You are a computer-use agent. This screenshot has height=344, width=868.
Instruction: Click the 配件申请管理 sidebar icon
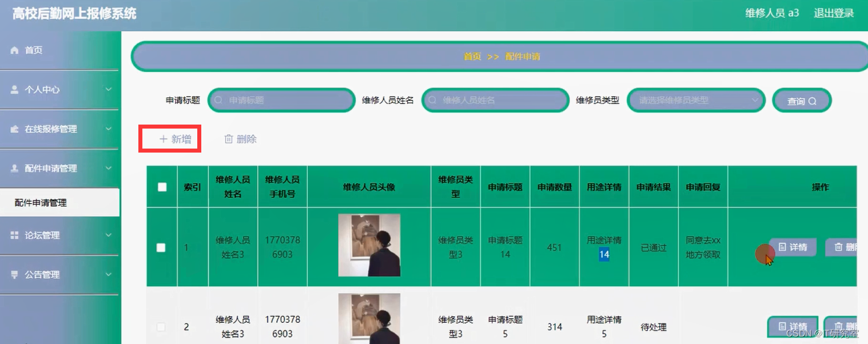click(14, 168)
